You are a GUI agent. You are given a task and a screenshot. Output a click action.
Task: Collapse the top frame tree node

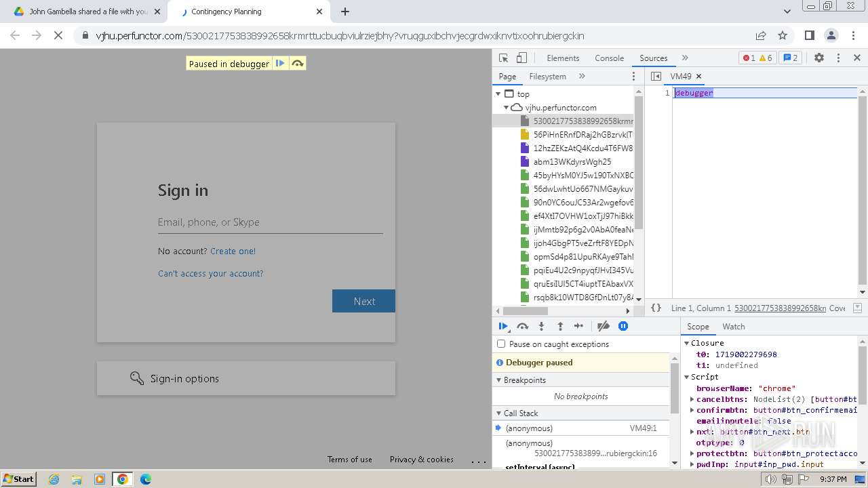[x=498, y=94]
